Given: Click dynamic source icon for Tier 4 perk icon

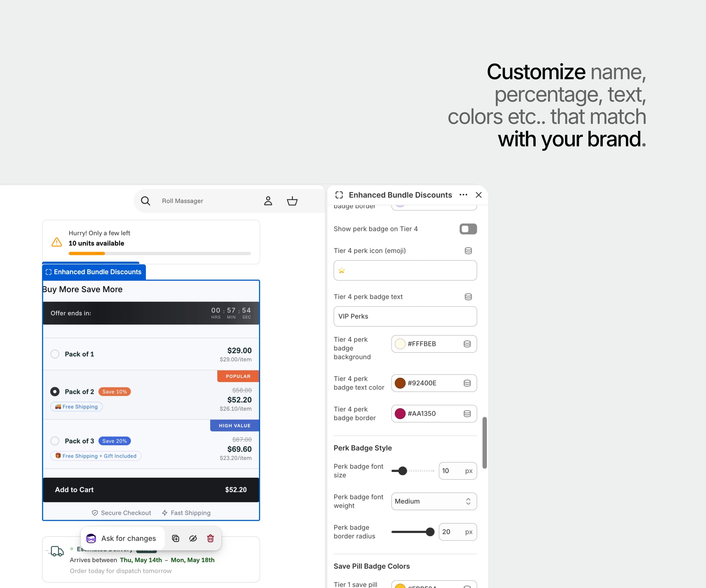Looking at the screenshot, I should (x=468, y=251).
